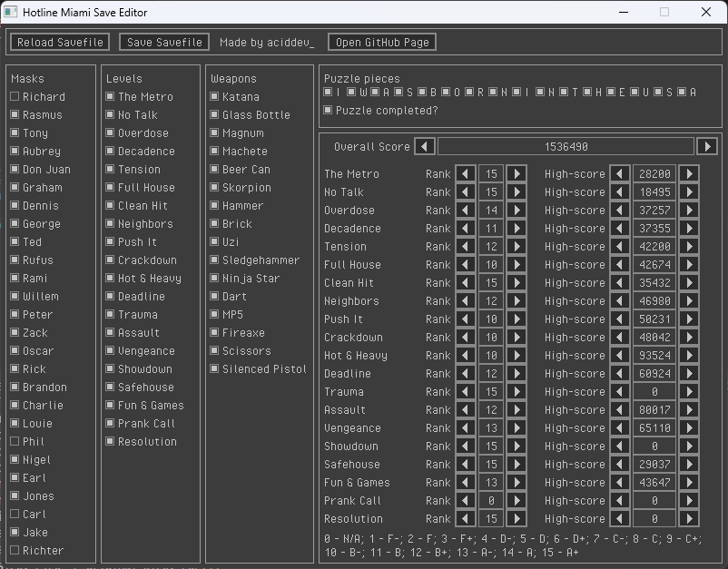Image resolution: width=728 pixels, height=569 pixels.
Task: Increase Vengeance rank right arrow
Action: (x=516, y=428)
